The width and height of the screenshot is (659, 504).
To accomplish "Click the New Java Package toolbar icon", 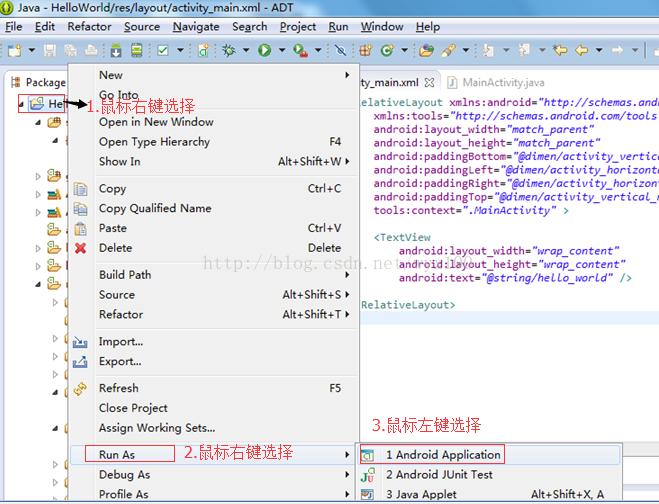I will tap(366, 50).
